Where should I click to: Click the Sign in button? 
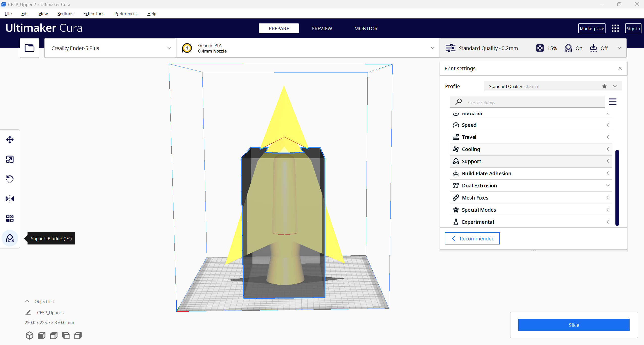click(x=633, y=28)
